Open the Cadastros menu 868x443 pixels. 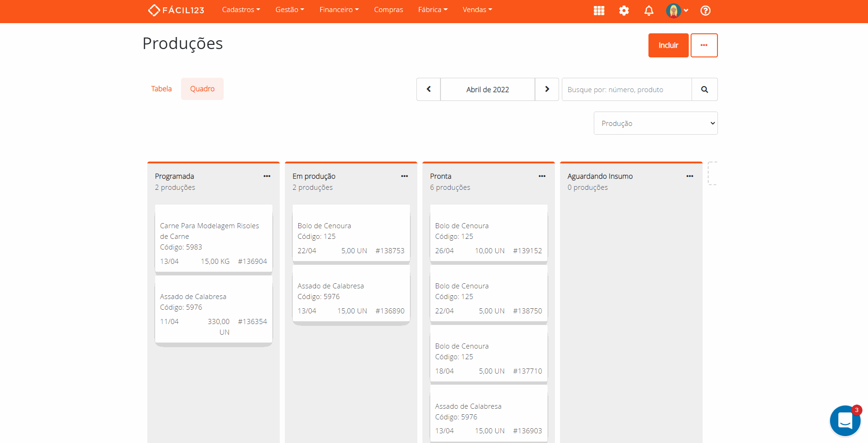241,10
